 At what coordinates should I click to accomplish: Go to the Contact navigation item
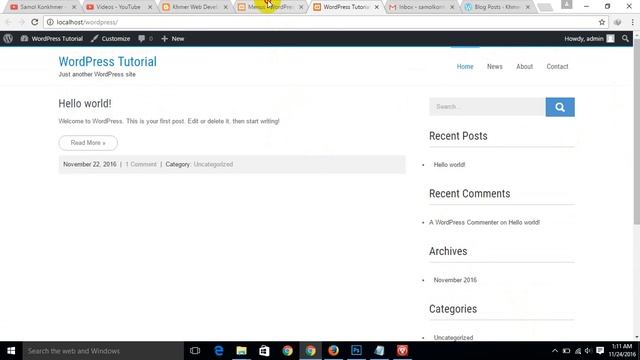pyautogui.click(x=557, y=67)
